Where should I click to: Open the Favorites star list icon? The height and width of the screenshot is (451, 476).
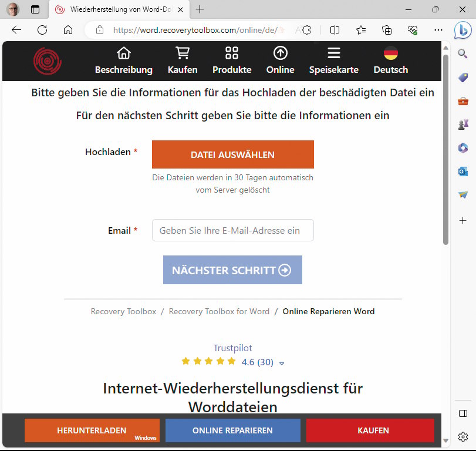(360, 30)
